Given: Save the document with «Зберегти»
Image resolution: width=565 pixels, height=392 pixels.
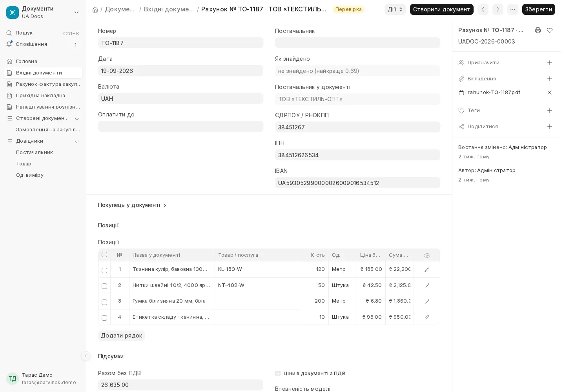Looking at the screenshot, I should pos(538,9).
